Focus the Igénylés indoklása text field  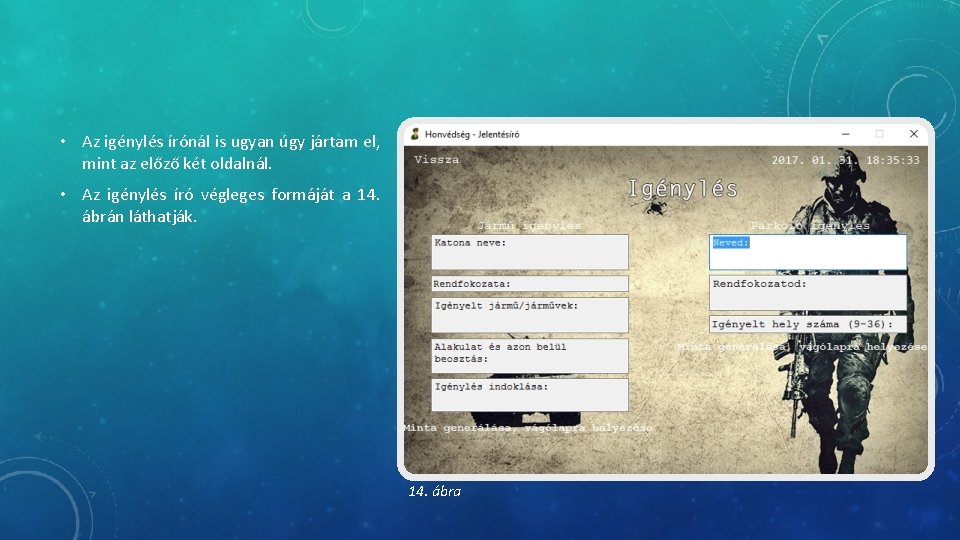tap(530, 395)
